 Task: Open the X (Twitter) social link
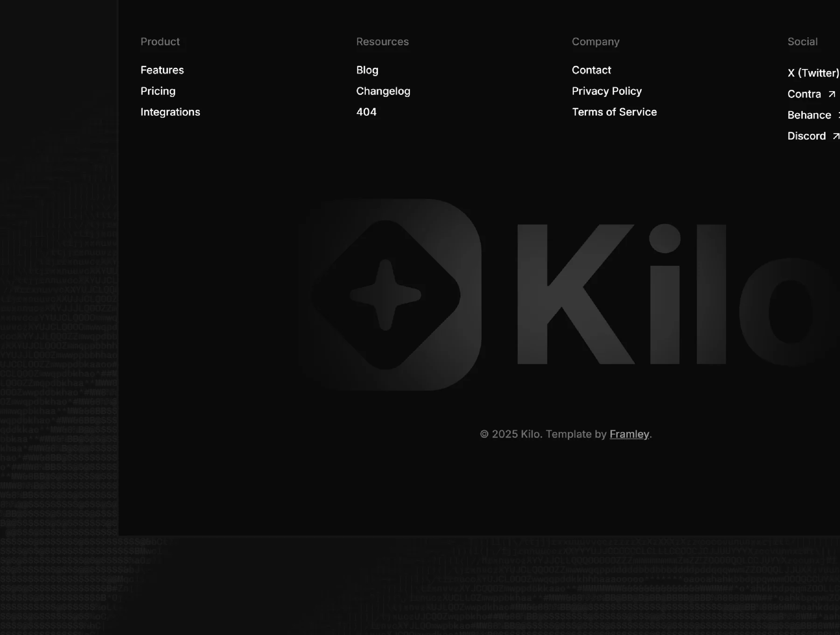813,73
